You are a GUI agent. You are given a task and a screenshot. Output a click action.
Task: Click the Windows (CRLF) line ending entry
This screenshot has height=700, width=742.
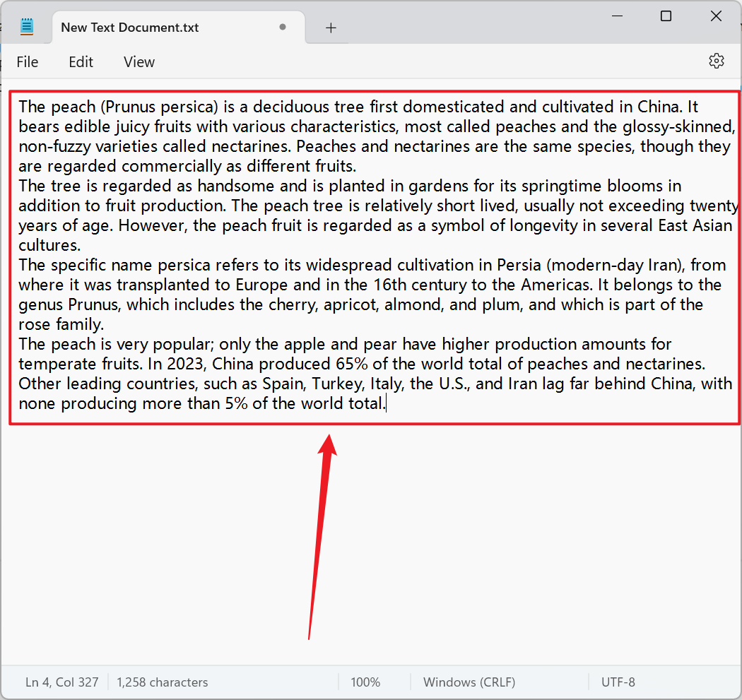click(469, 682)
